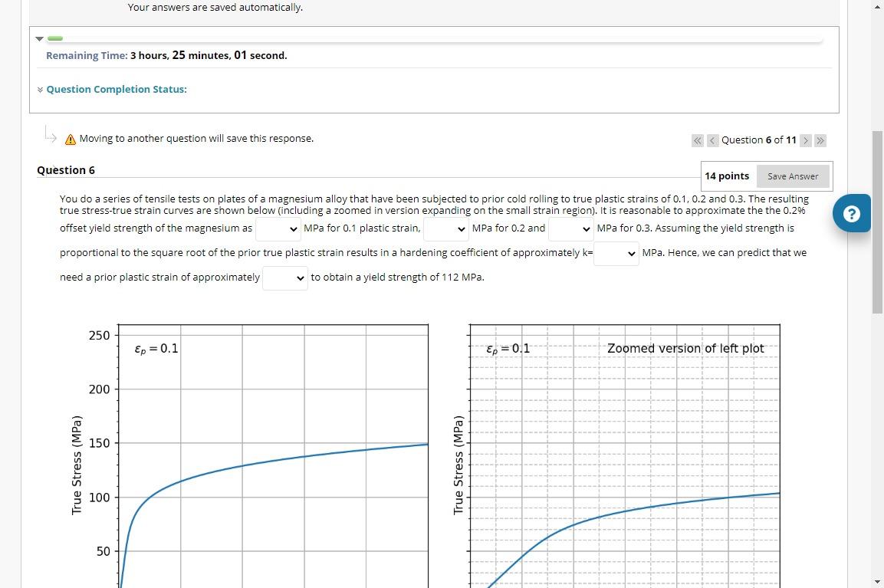Open the MPa dropdown for 0.2 strain
884x588 pixels.
445,228
